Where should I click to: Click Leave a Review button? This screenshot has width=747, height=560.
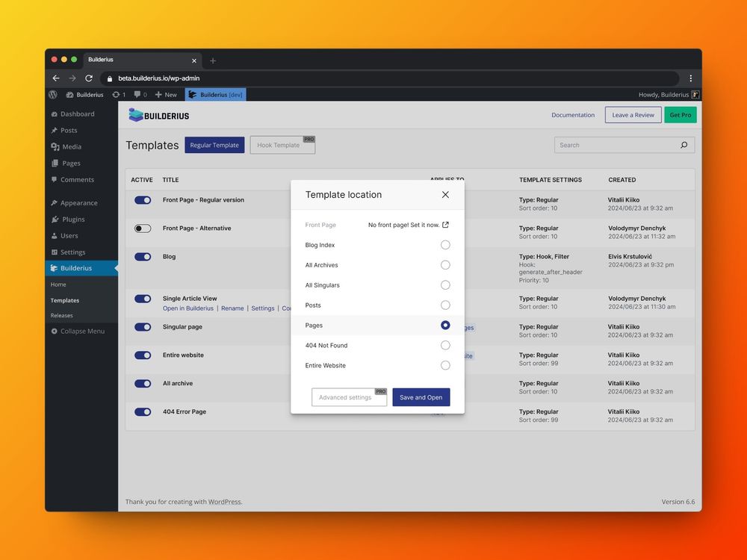pyautogui.click(x=633, y=115)
